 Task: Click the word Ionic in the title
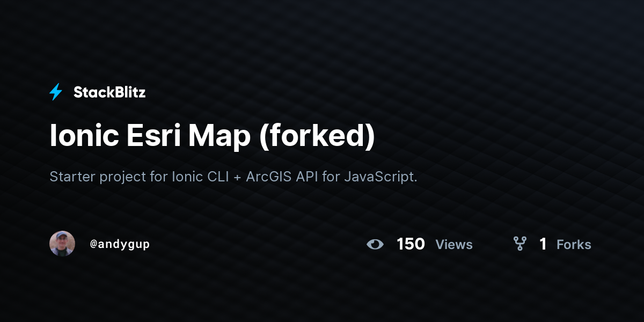coord(84,136)
